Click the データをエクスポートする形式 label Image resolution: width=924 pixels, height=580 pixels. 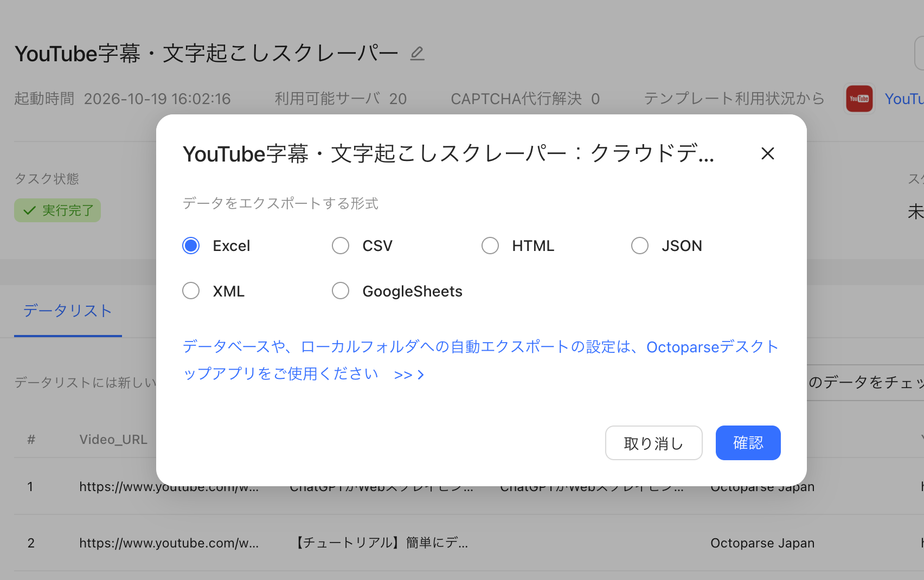click(280, 203)
